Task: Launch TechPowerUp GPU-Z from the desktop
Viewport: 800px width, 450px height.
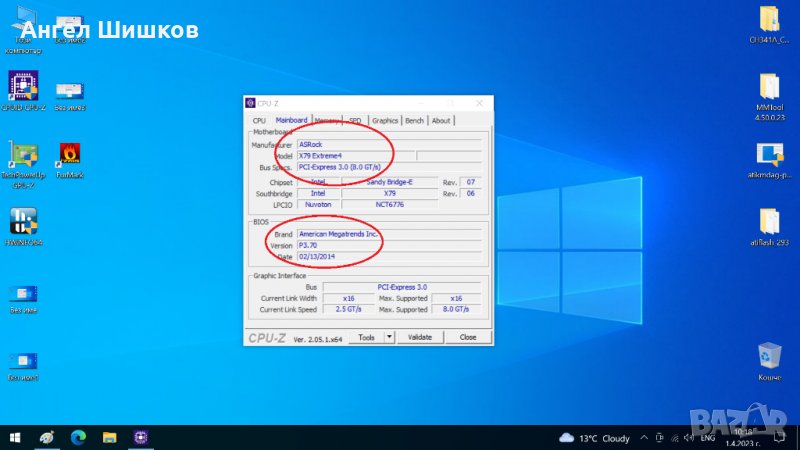Action: pos(23,156)
